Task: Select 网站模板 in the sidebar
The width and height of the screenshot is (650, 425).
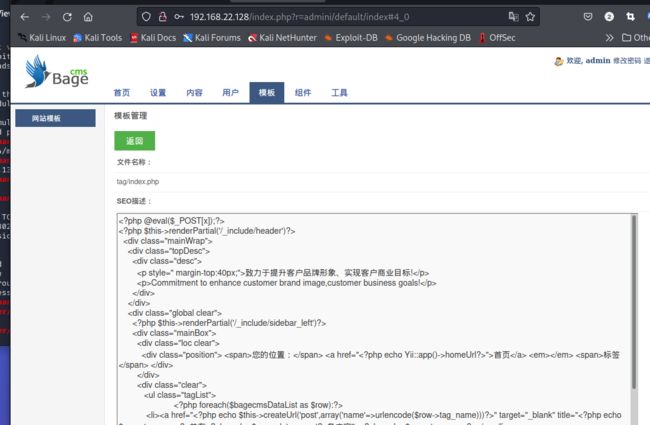Action: pyautogui.click(x=56, y=118)
